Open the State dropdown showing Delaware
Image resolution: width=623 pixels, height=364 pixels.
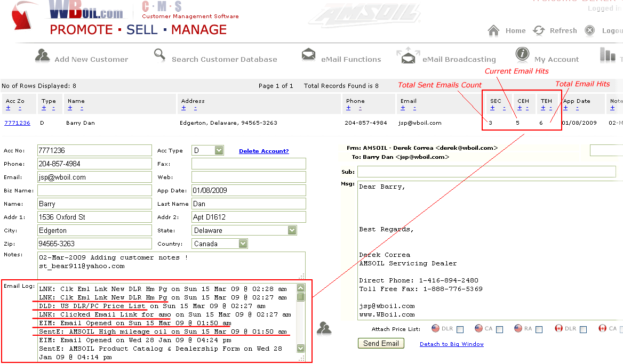pos(292,230)
